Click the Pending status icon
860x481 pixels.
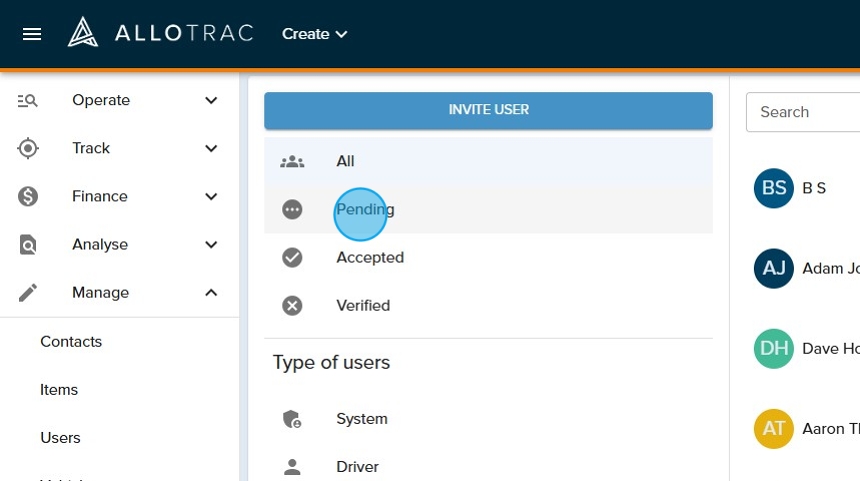(292, 209)
